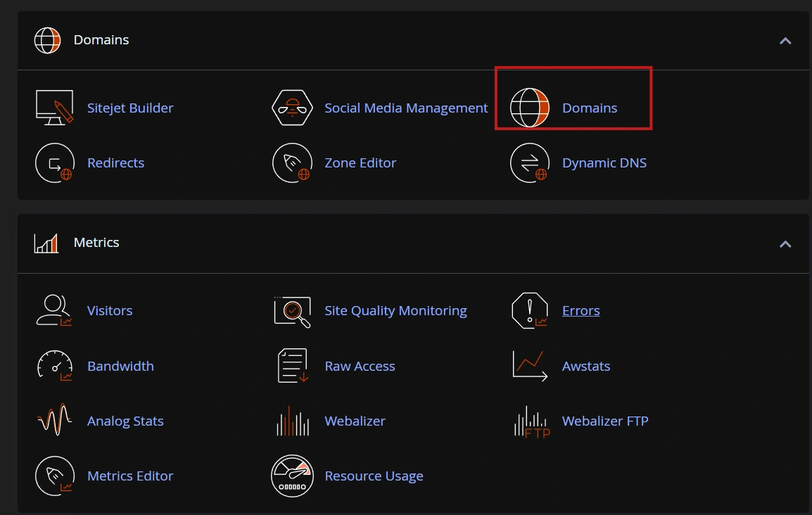Open the Sitejet Builder link
This screenshot has width=812, height=515.
(x=130, y=108)
